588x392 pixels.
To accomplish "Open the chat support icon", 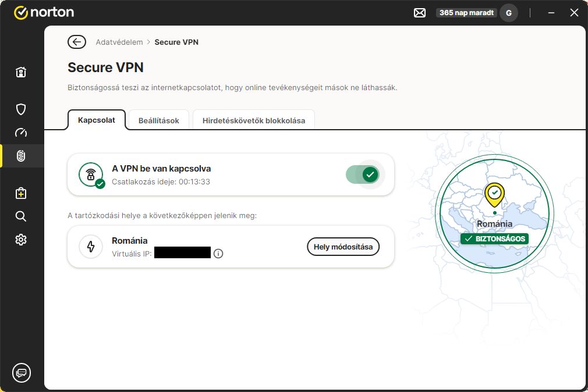I will 22,372.
